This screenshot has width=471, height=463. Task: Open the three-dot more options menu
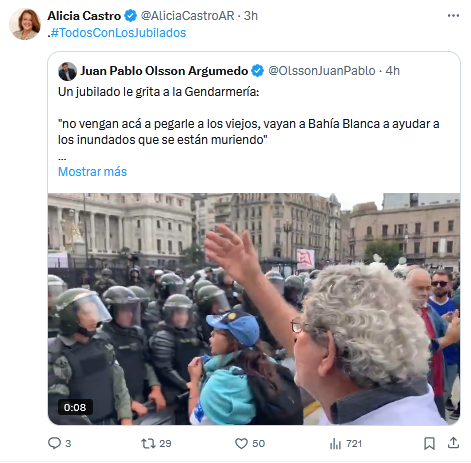pyautogui.click(x=453, y=16)
